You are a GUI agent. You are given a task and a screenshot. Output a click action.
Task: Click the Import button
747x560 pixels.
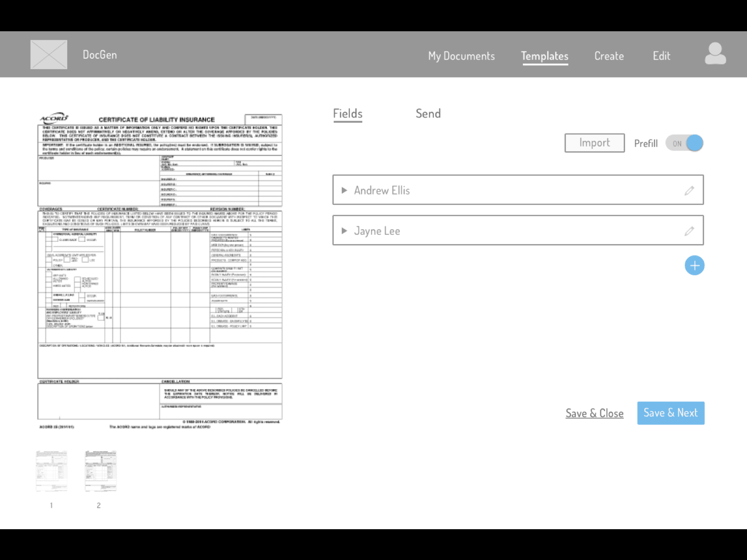(x=595, y=143)
